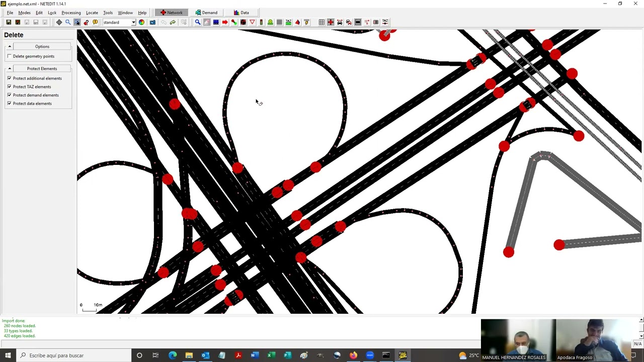Click the redo green arrow icon
644x362 pixels.
click(x=173, y=22)
